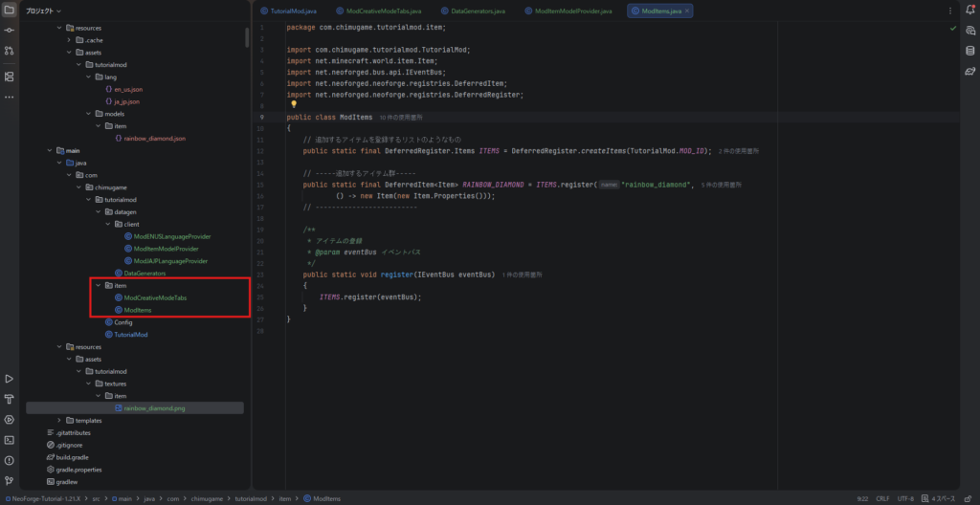Image resolution: width=980 pixels, height=505 pixels.
Task: Open the Build hammer tool window
Action: [9, 399]
